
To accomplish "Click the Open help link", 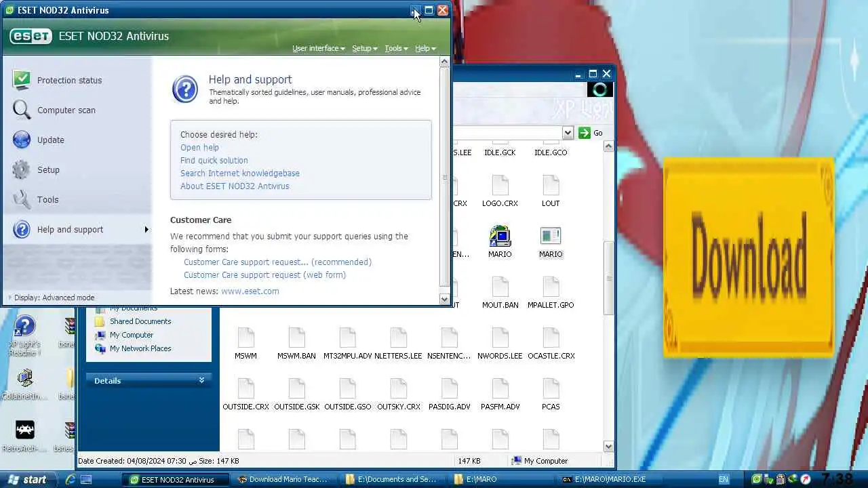I will pos(199,147).
